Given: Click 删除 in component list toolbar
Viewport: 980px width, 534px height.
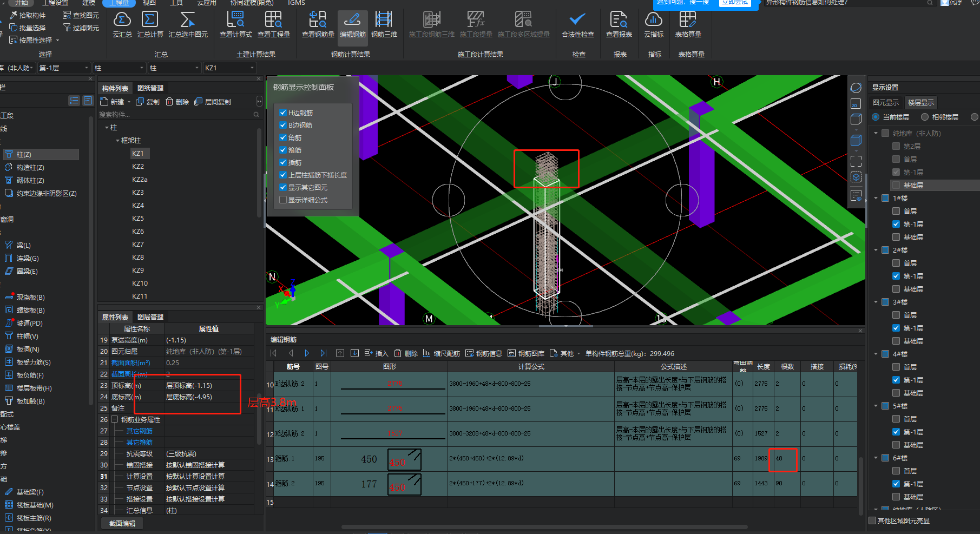Looking at the screenshot, I should pyautogui.click(x=177, y=102).
